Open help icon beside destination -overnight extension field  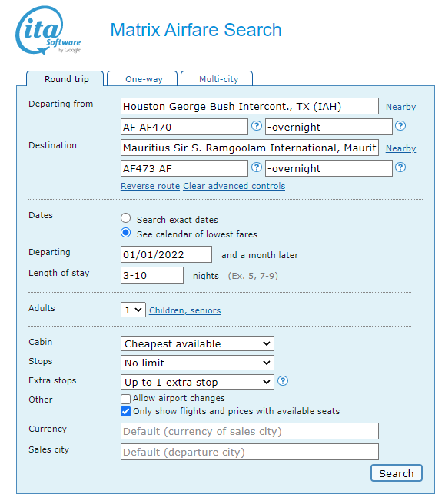400,167
